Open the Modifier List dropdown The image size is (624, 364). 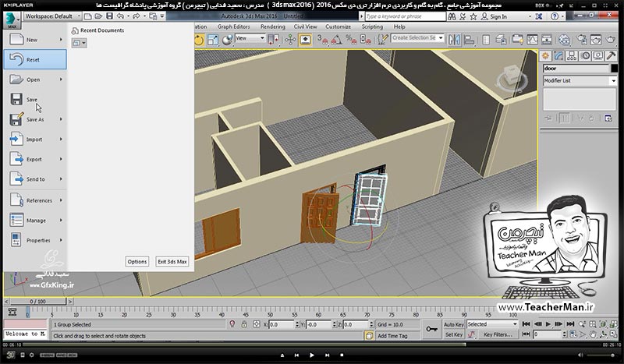(580, 80)
